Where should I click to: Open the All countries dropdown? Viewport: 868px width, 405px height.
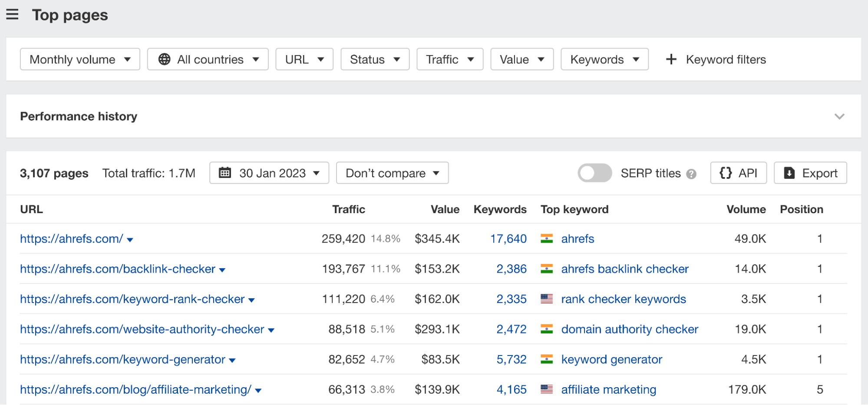click(x=208, y=59)
